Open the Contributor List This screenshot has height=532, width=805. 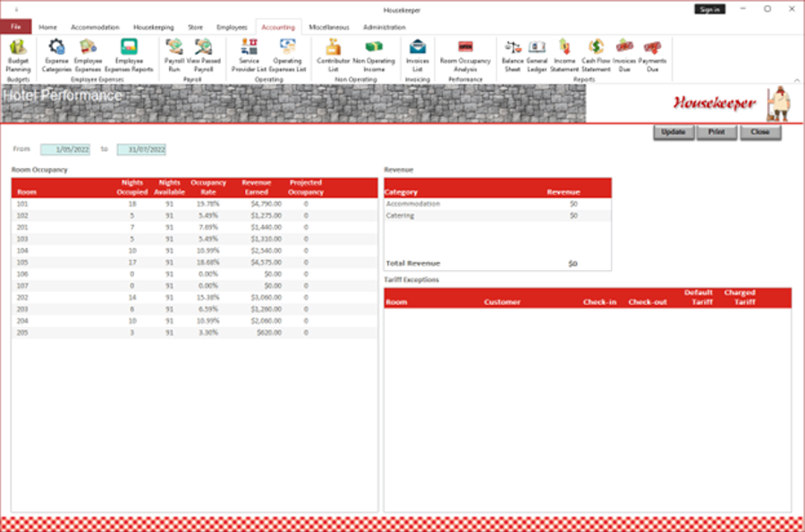point(334,55)
